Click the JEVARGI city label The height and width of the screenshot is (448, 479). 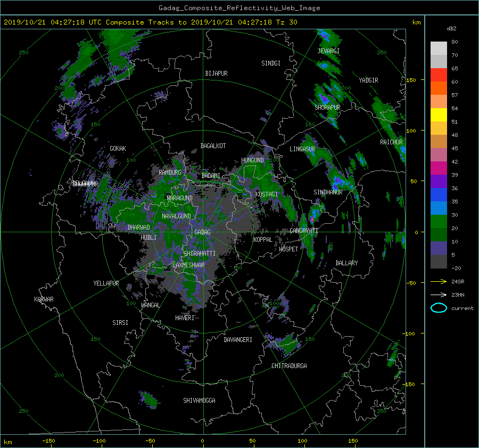pyautogui.click(x=328, y=51)
